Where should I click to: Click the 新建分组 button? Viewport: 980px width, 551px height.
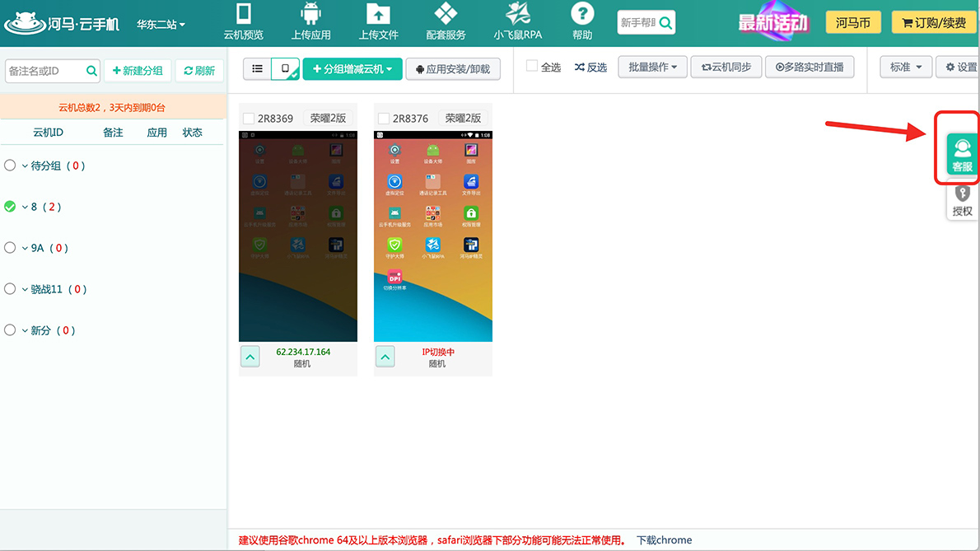point(138,71)
